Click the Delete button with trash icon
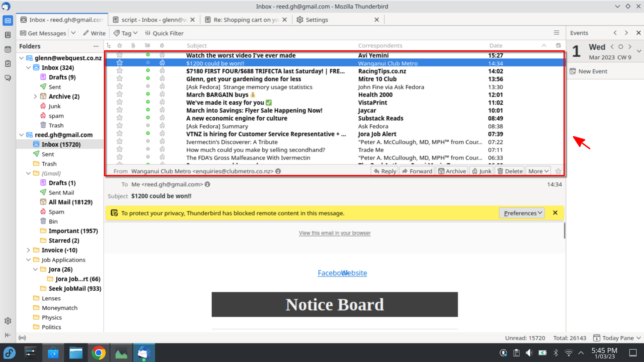This screenshot has width=644, height=362. point(510,171)
